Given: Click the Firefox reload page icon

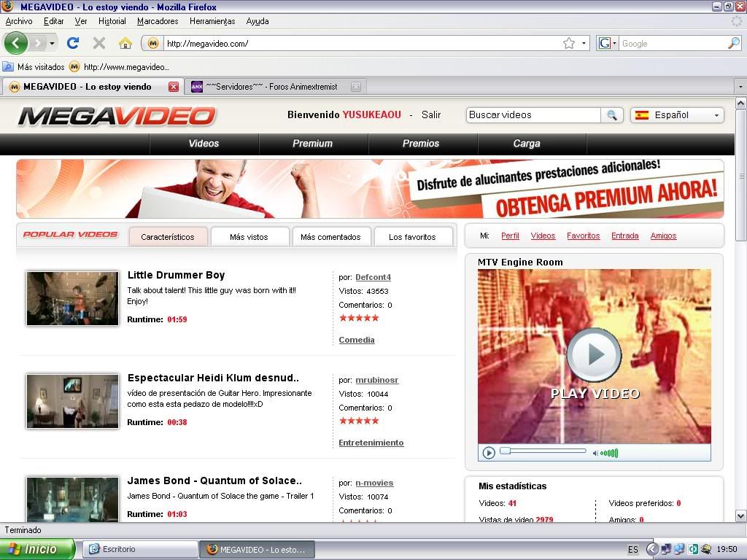Looking at the screenshot, I should [73, 43].
